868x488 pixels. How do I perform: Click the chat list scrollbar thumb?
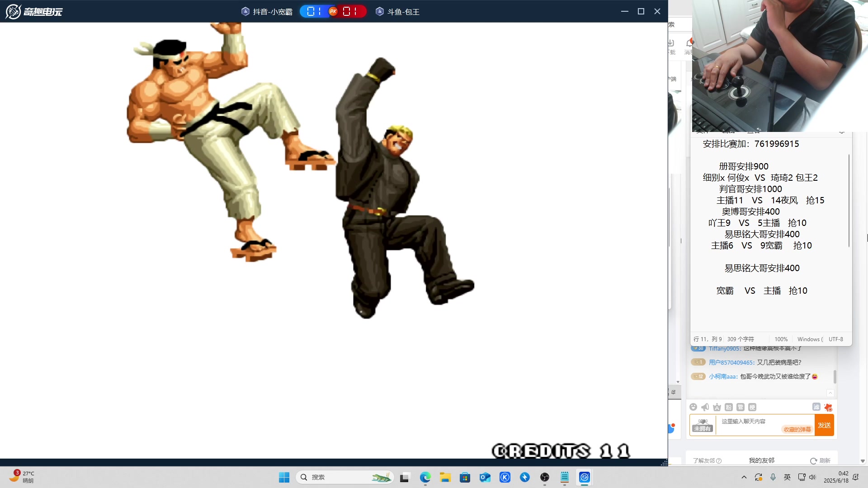coord(835,376)
